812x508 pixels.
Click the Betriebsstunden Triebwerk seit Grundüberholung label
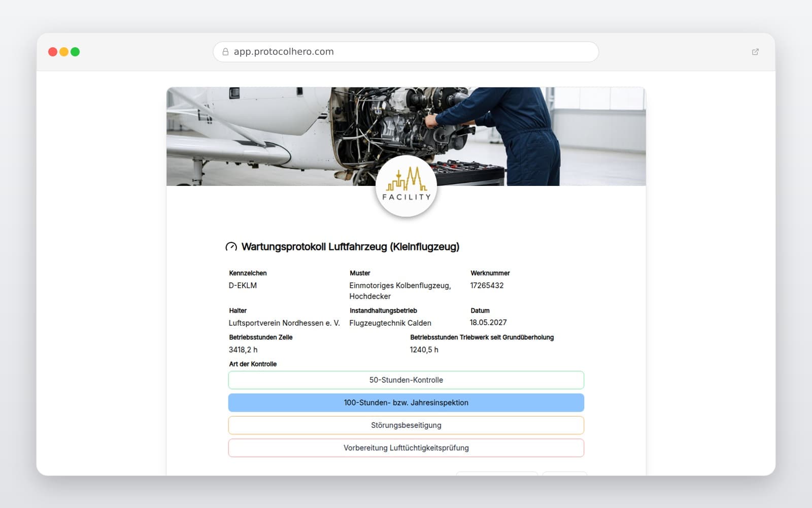(x=482, y=337)
